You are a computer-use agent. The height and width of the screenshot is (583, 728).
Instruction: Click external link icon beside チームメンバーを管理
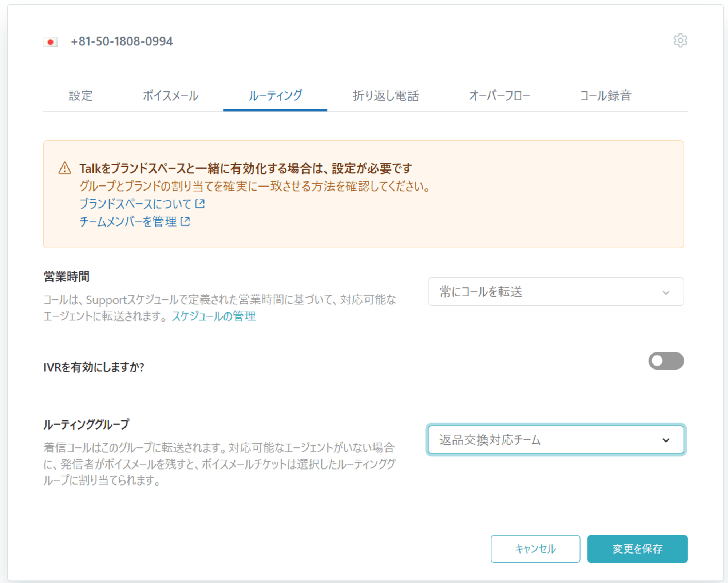[x=185, y=221]
